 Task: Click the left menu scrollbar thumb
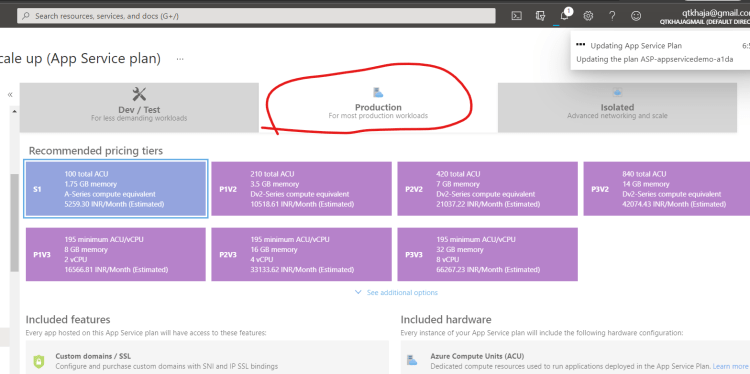[x=14, y=222]
